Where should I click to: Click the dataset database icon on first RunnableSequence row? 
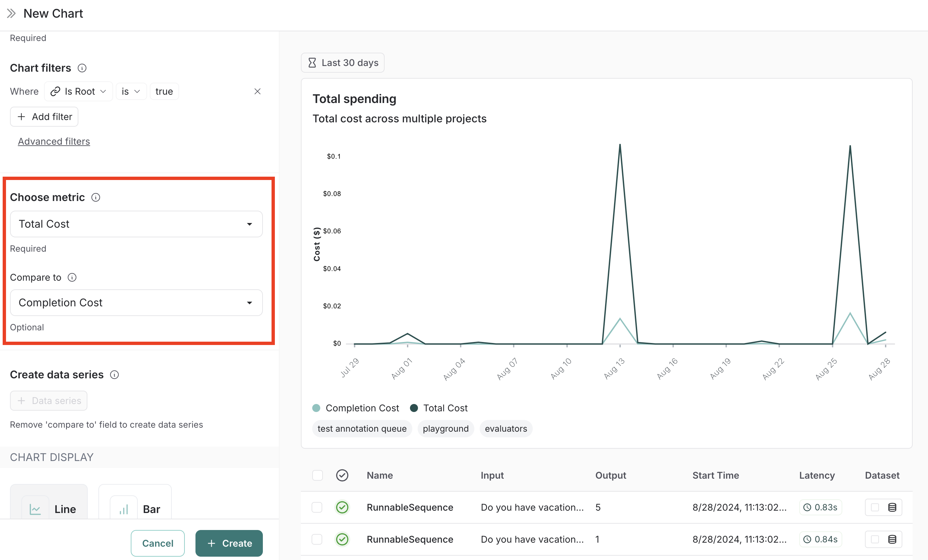[893, 507]
